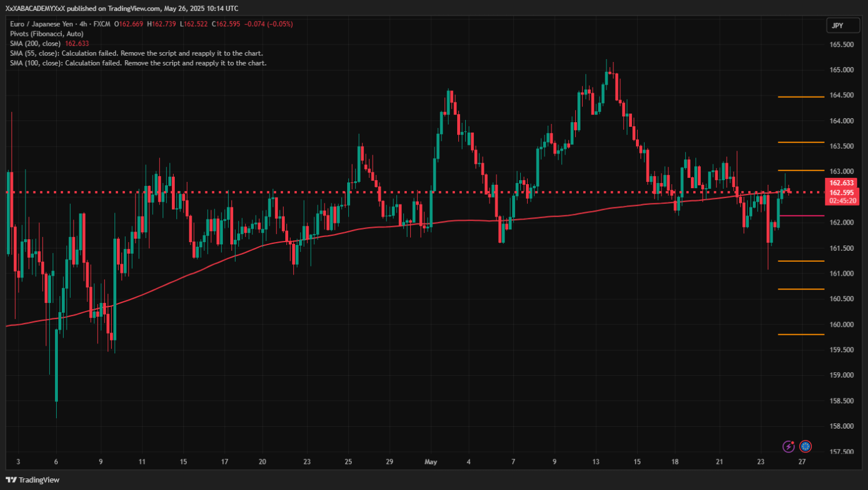Click the 27 date on time axis
This screenshot has height=490, width=868.
click(802, 462)
